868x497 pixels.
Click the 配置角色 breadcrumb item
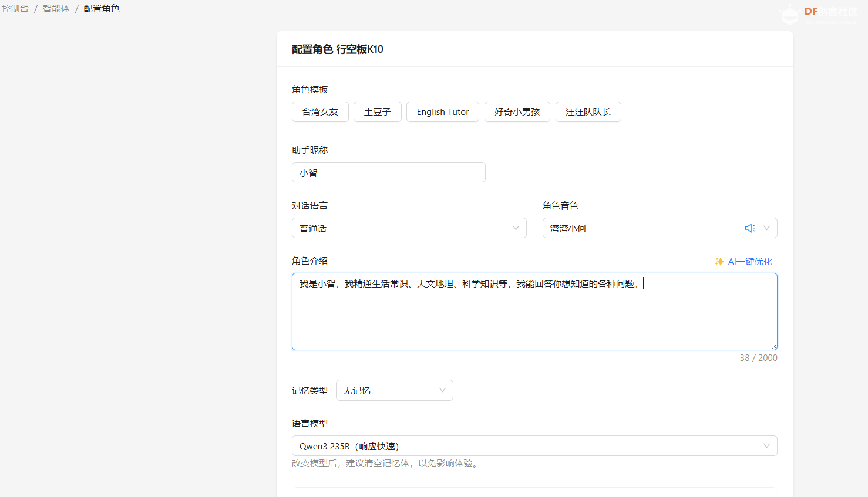coord(101,8)
